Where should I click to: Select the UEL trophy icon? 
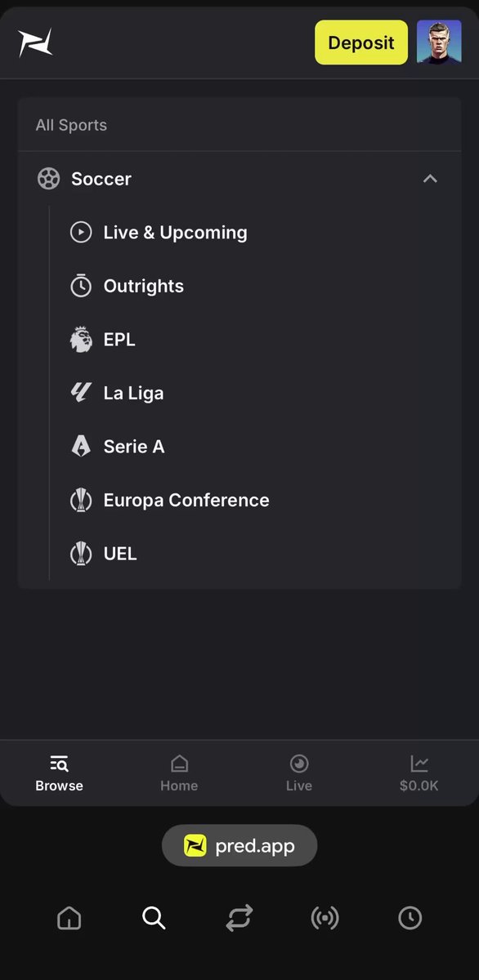[x=81, y=554]
